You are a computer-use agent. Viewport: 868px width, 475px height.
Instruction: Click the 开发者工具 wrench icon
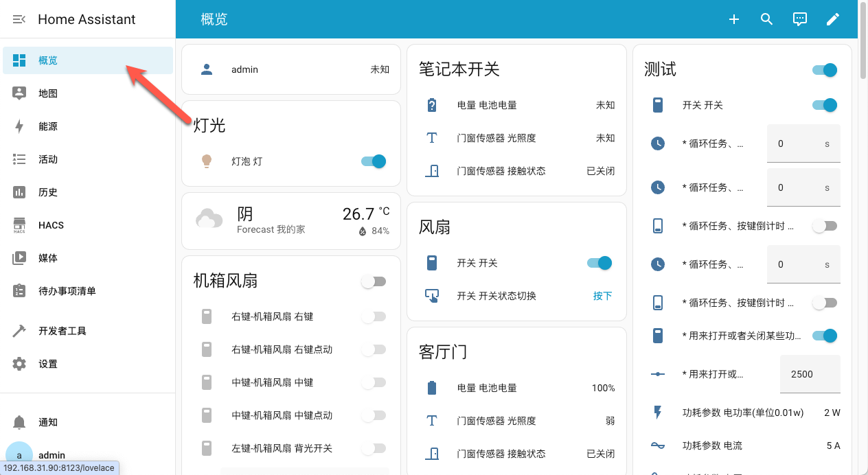[19, 330]
